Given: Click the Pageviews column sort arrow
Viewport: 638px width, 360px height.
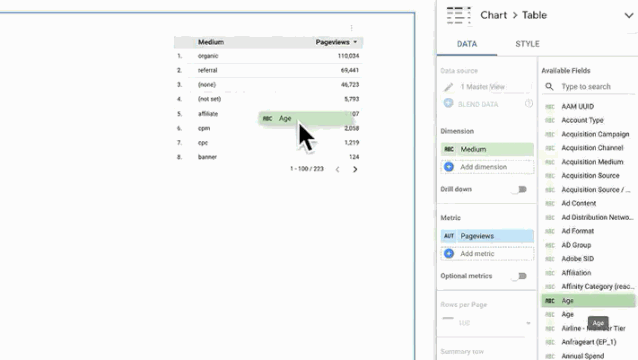Looking at the screenshot, I should 355,42.
